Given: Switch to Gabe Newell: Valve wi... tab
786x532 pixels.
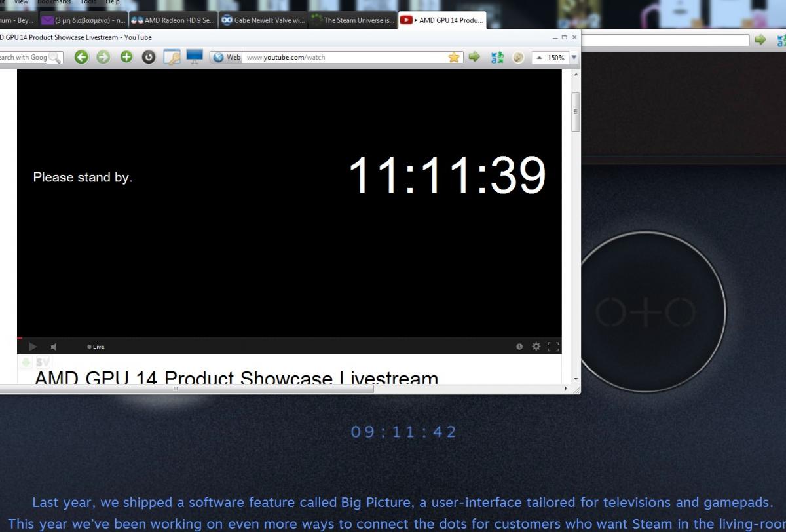Looking at the screenshot, I should (x=263, y=20).
